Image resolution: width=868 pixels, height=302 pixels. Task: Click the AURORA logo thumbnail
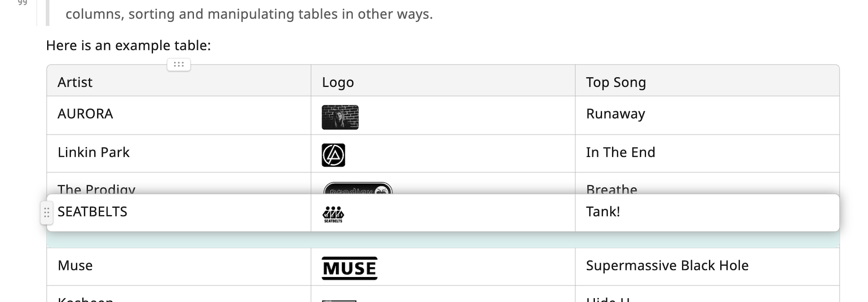340,117
